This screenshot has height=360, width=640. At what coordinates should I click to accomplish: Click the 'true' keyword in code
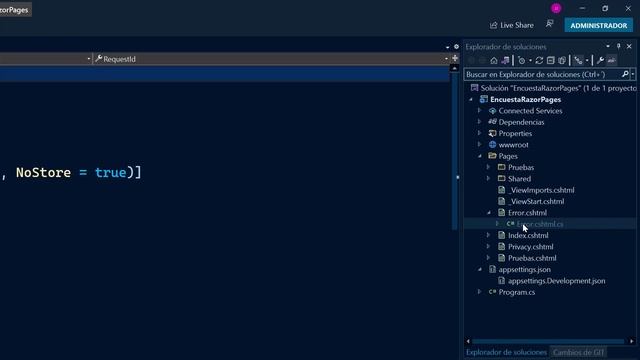pos(111,172)
